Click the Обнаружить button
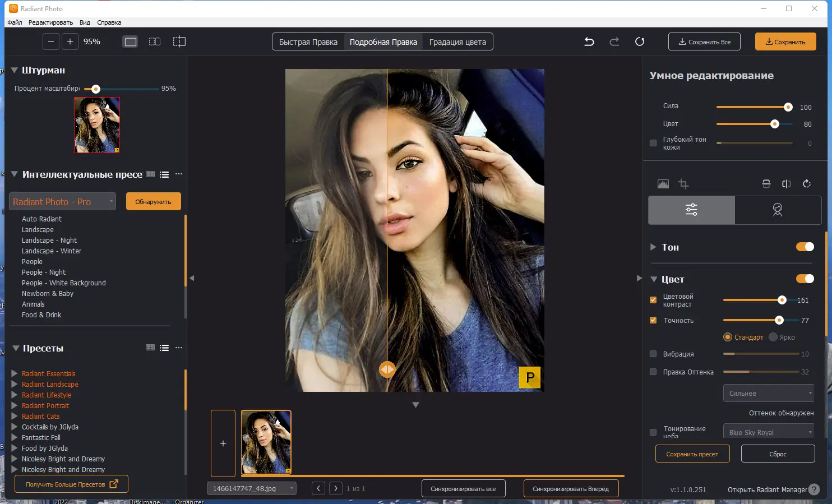Screen dimensions: 832x504 (x=153, y=202)
